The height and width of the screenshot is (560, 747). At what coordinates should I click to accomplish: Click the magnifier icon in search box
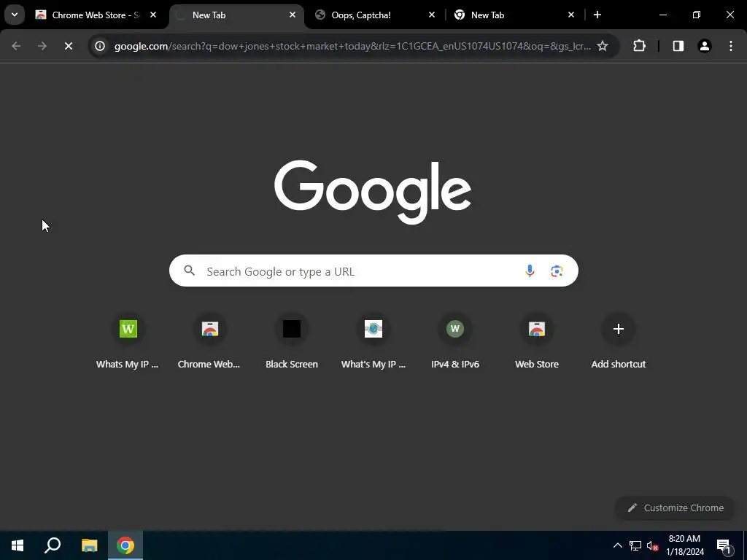coord(190,271)
